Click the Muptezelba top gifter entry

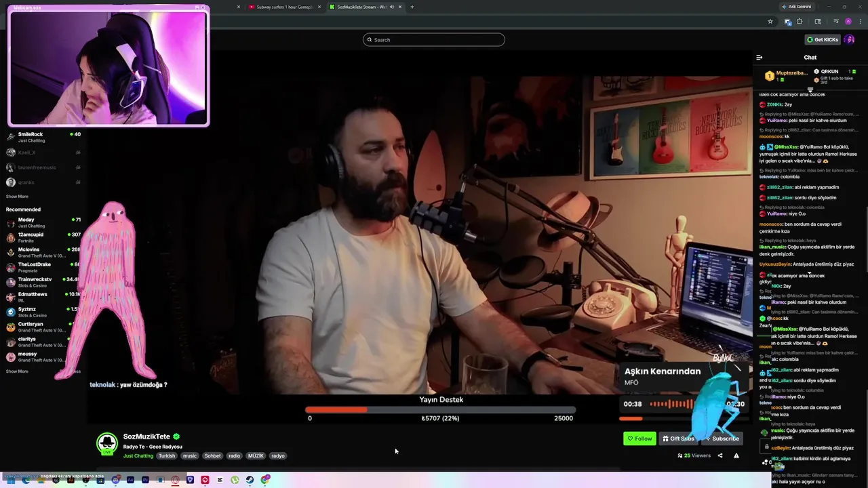click(787, 75)
